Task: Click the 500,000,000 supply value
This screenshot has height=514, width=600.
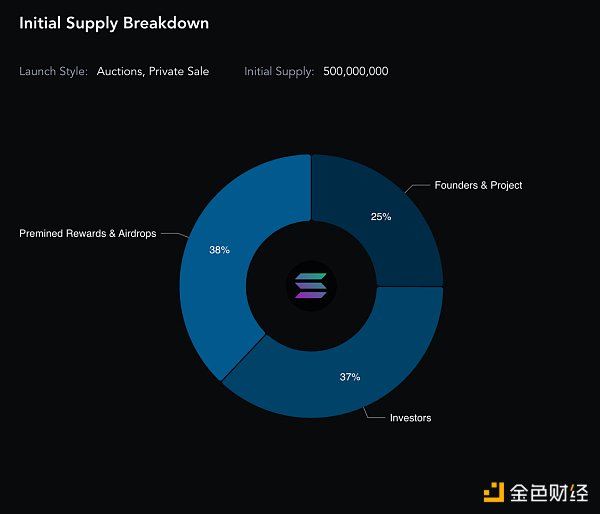Action: coord(356,71)
